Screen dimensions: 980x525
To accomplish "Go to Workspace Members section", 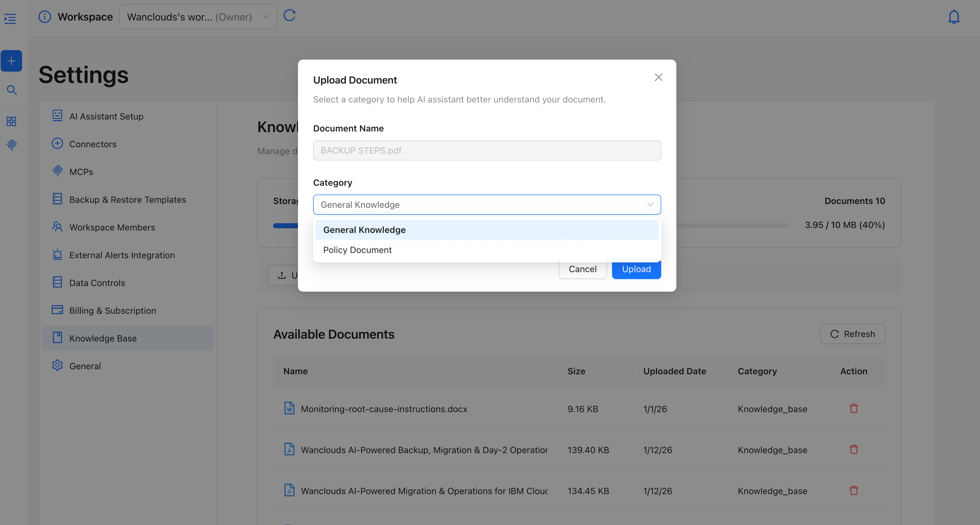I will tap(112, 228).
